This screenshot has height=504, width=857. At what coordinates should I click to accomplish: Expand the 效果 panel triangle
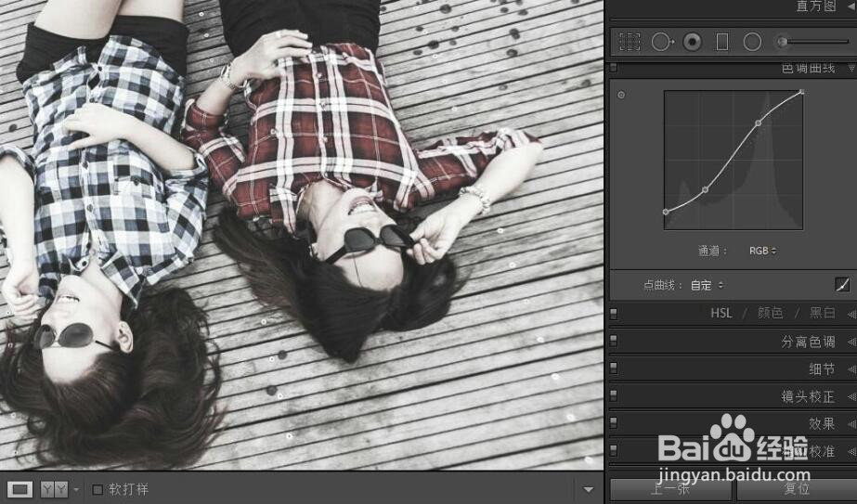[851, 423]
